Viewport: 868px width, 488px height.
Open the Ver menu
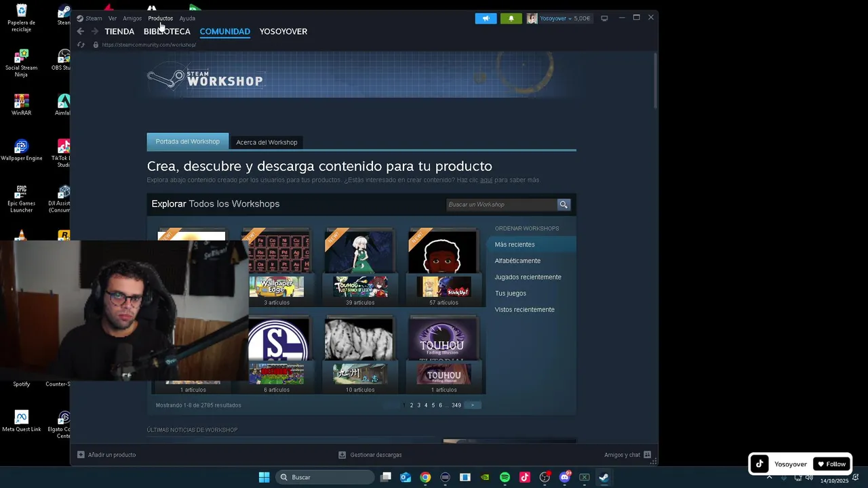tap(113, 18)
